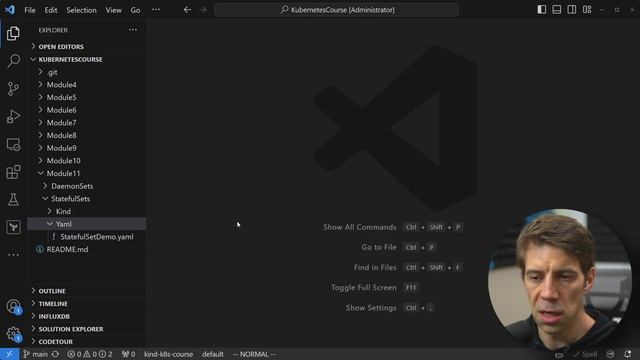Image resolution: width=640 pixels, height=360 pixels.
Task: Open the Accounts menu icon
Action: 13,306
